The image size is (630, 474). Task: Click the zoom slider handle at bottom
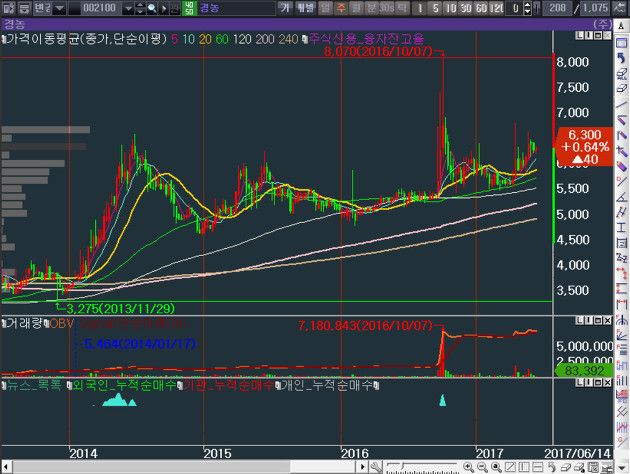[x=403, y=466]
